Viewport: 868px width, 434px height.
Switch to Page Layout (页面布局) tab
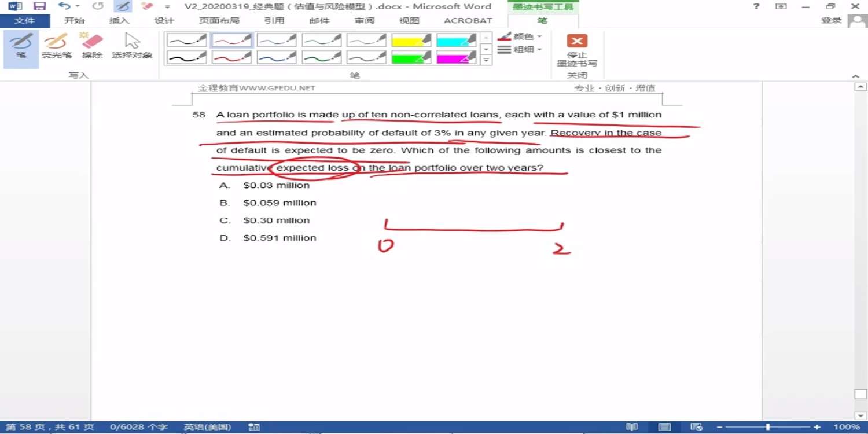[219, 21]
